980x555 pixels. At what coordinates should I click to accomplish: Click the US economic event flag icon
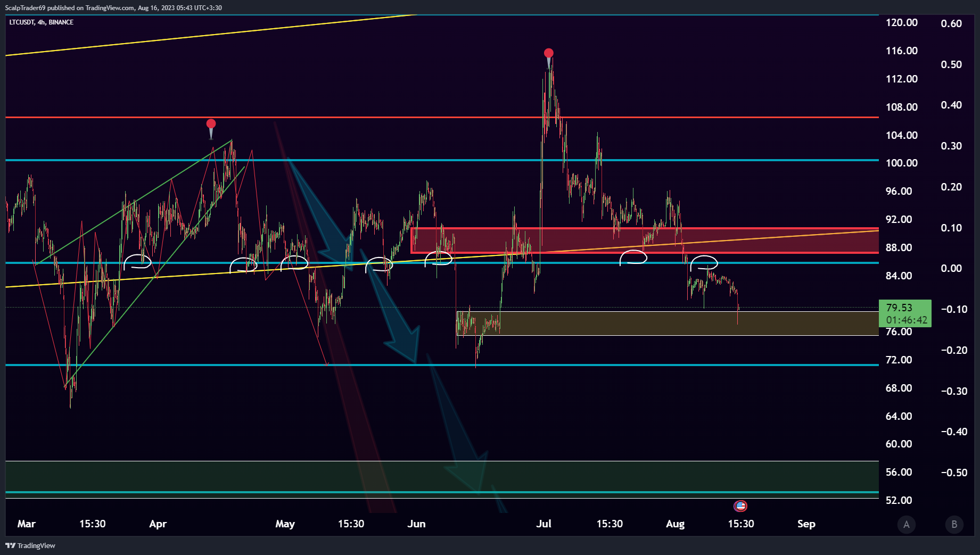pos(740,506)
